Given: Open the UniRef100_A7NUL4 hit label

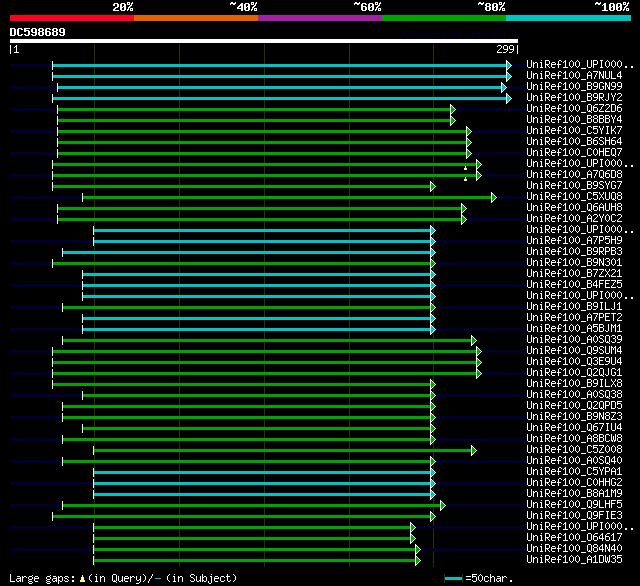Looking at the screenshot, I should coord(574,75).
